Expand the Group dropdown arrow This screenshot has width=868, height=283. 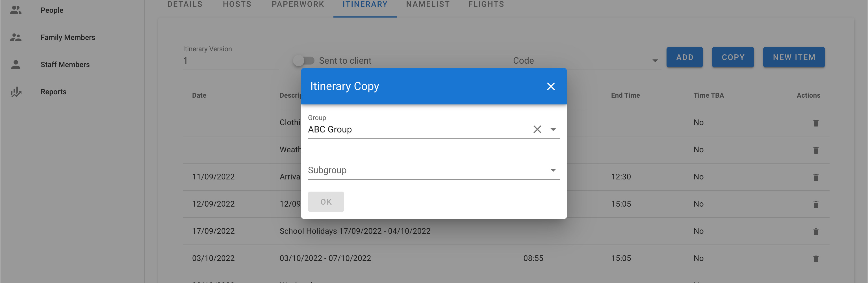coord(553,130)
